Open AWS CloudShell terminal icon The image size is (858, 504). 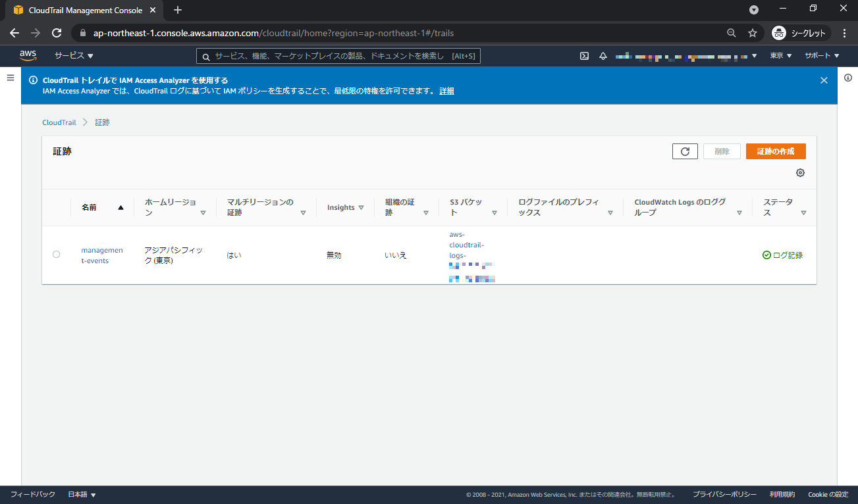click(584, 56)
